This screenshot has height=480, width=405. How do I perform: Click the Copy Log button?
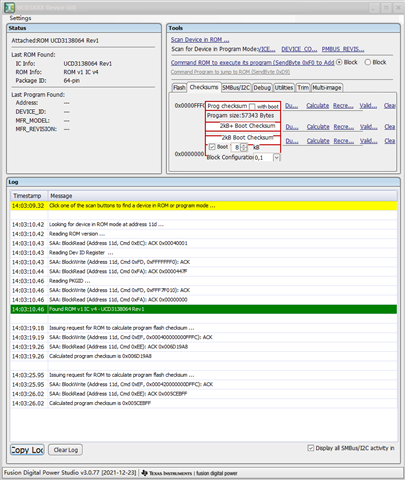[x=27, y=450]
